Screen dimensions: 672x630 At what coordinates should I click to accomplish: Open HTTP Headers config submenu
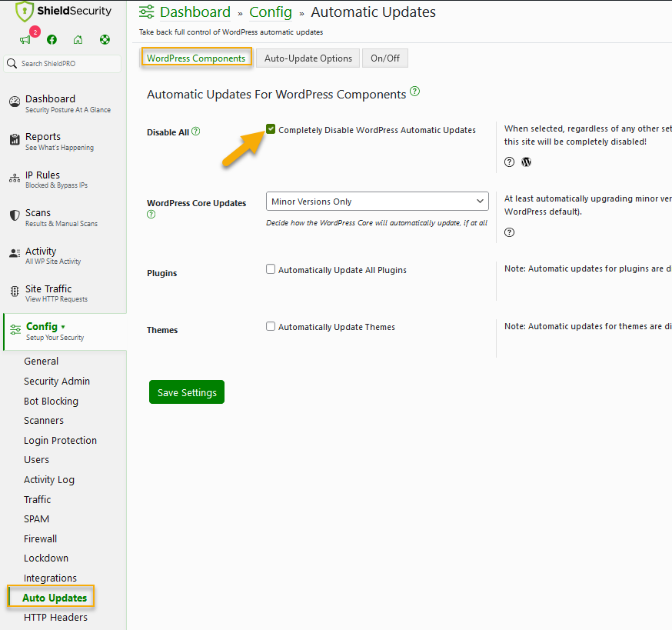tap(55, 617)
